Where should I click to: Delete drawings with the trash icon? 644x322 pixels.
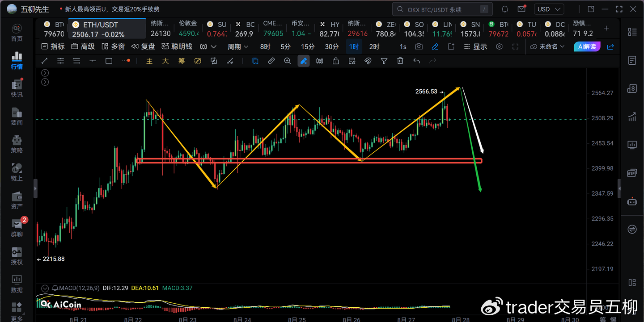(x=400, y=61)
